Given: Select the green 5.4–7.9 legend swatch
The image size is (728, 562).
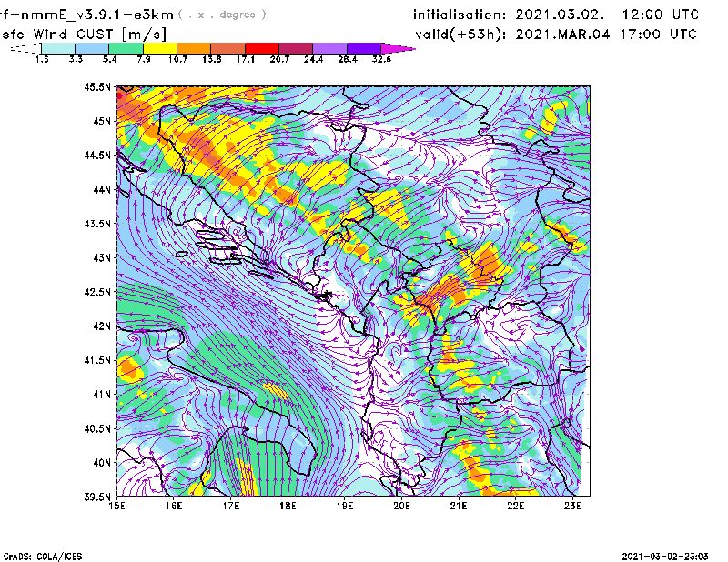Looking at the screenshot, I should pyautogui.click(x=126, y=48).
